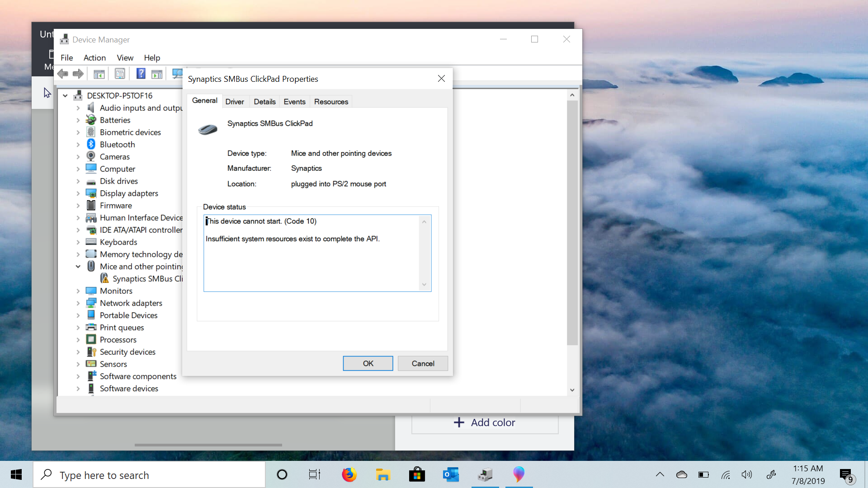Click the Windows Start button
The image size is (868, 488).
16,474
